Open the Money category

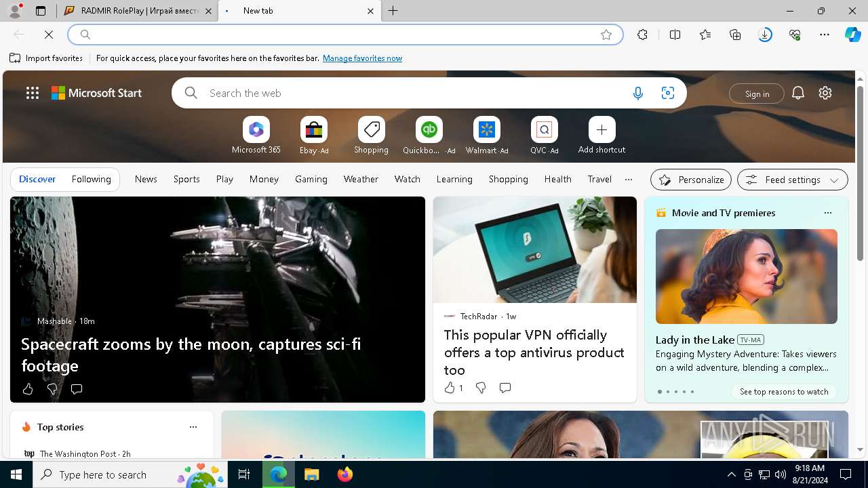tap(264, 180)
